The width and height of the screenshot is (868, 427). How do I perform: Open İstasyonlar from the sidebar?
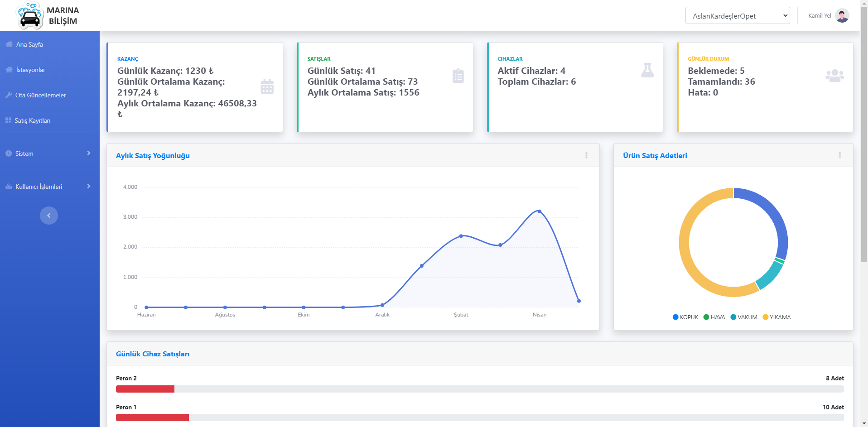pos(30,70)
